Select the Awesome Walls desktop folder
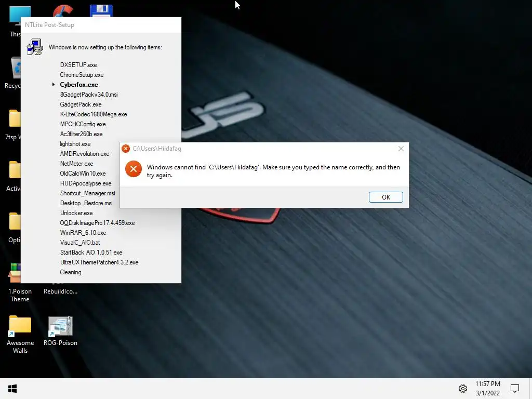 (20, 334)
